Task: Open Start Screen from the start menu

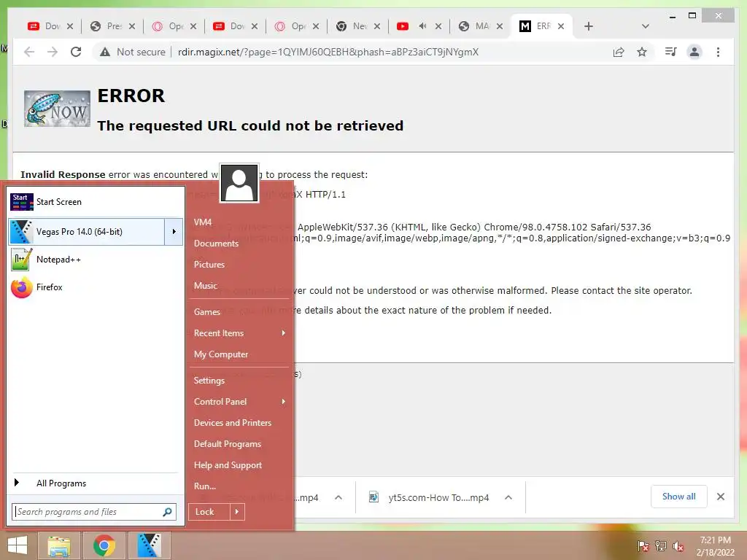Action: pos(96,202)
